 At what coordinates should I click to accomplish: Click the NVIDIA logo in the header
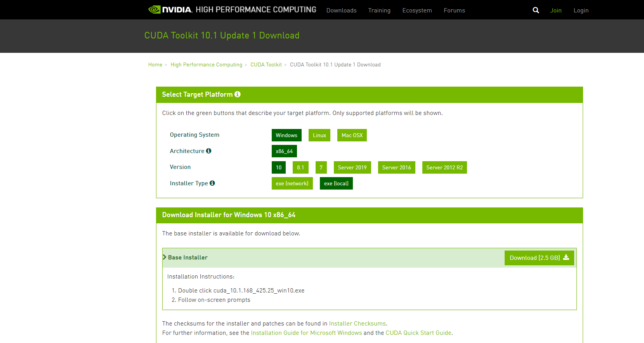[x=170, y=10]
